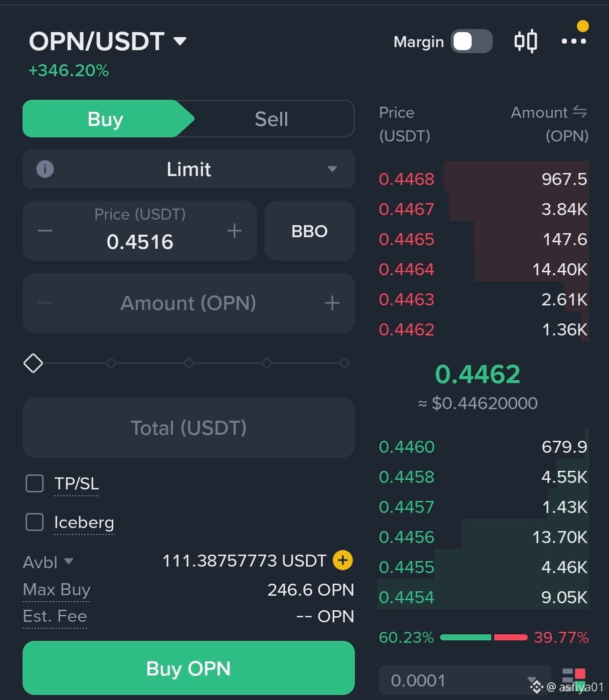Screen dimensions: 609x700
Task: Click the Buy OPN button
Action: 188,668
